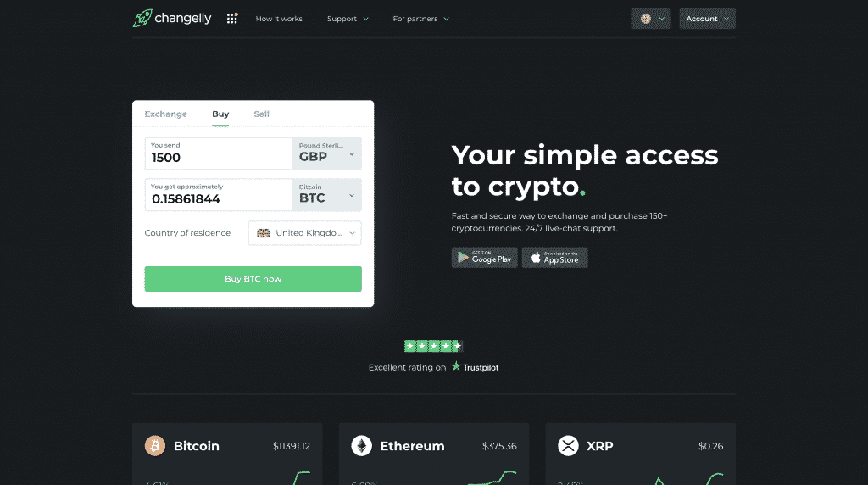The image size is (868, 485).
Task: Click the Trustpilot star logo
Action: pyautogui.click(x=456, y=366)
